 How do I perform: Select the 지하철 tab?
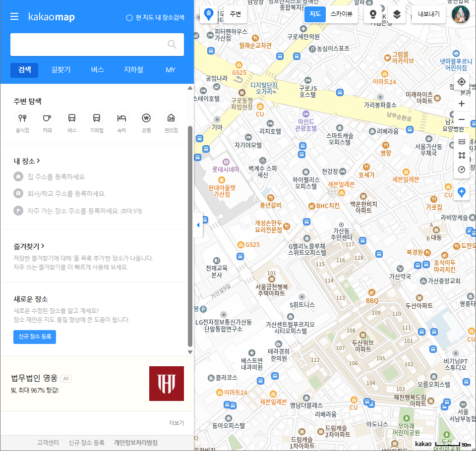point(133,70)
